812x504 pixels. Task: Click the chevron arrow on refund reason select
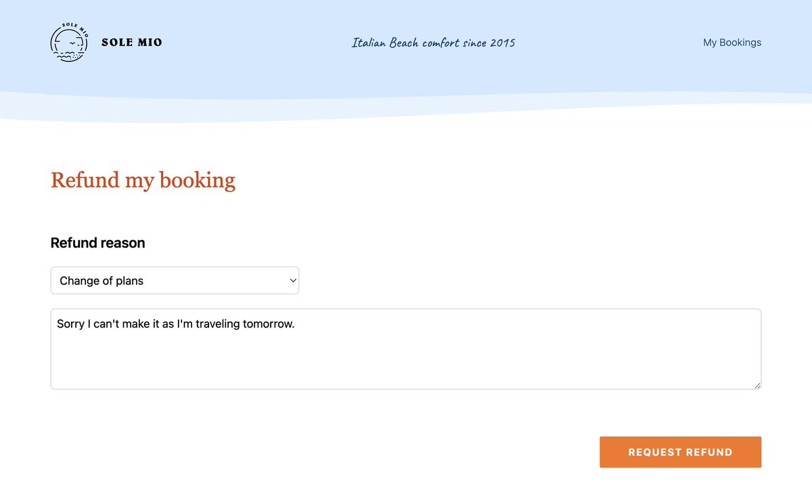(293, 280)
